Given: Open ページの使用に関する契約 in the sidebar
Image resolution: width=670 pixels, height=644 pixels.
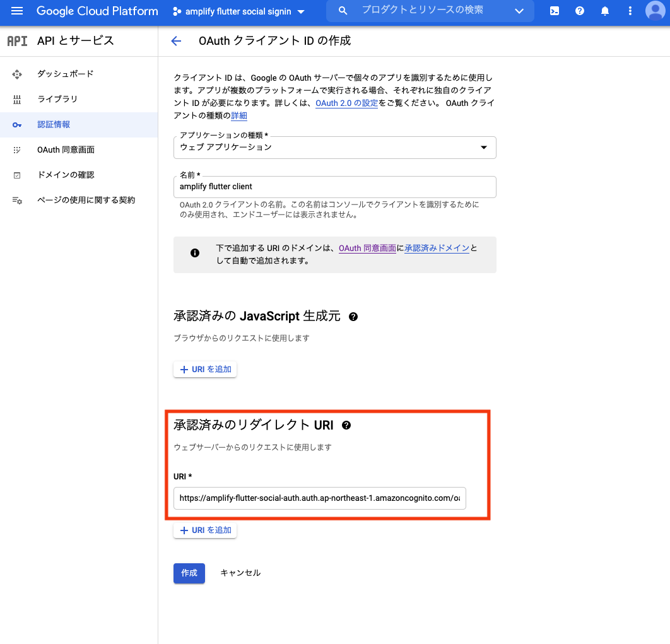Looking at the screenshot, I should (x=79, y=200).
